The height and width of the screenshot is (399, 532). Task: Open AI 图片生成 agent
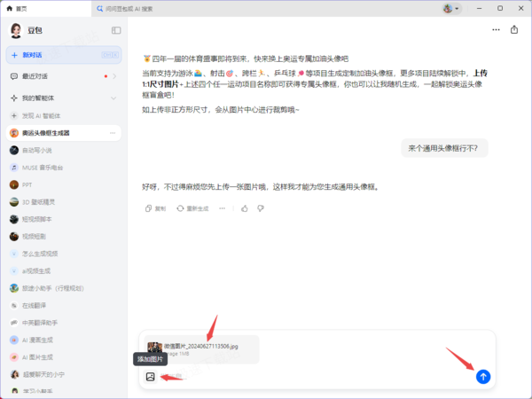tap(64, 357)
